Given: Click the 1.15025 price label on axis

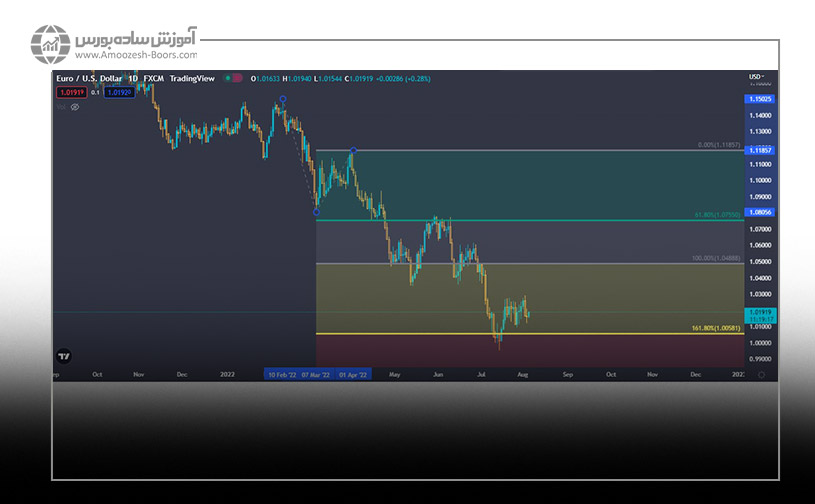Looking at the screenshot, I should point(759,100).
